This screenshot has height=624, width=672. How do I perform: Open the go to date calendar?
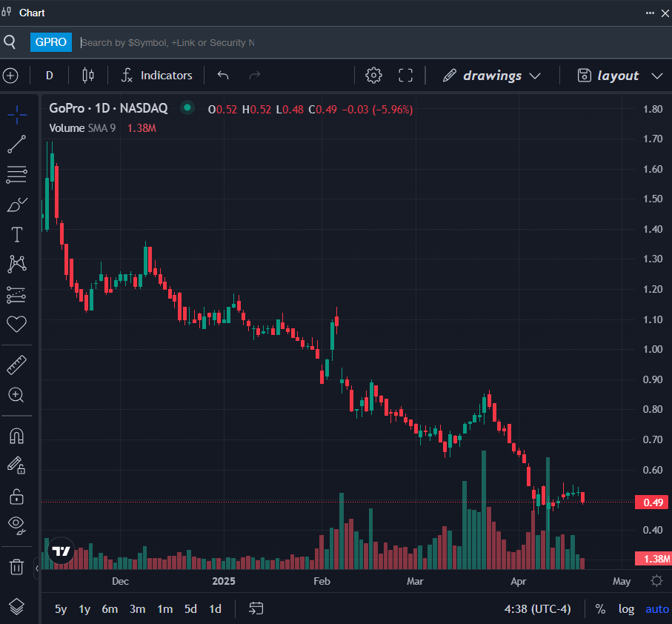point(256,608)
